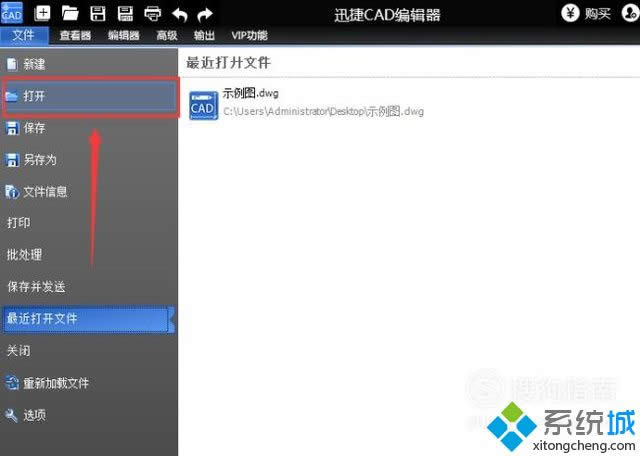Click the info icon beside 文件信息
Viewport: 640px width, 456px height.
coord(12,191)
